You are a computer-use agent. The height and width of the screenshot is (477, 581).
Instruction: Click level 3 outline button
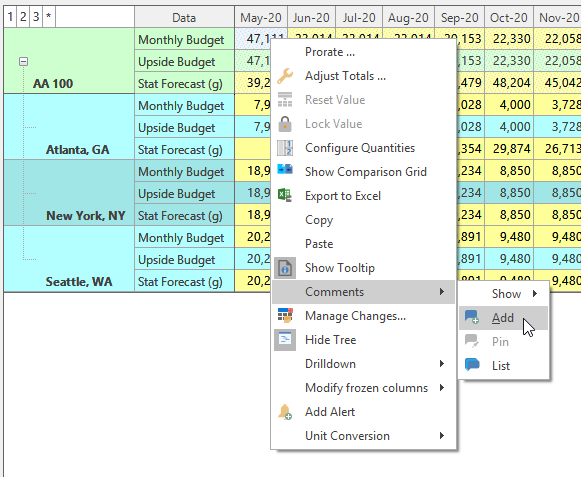tap(36, 17)
